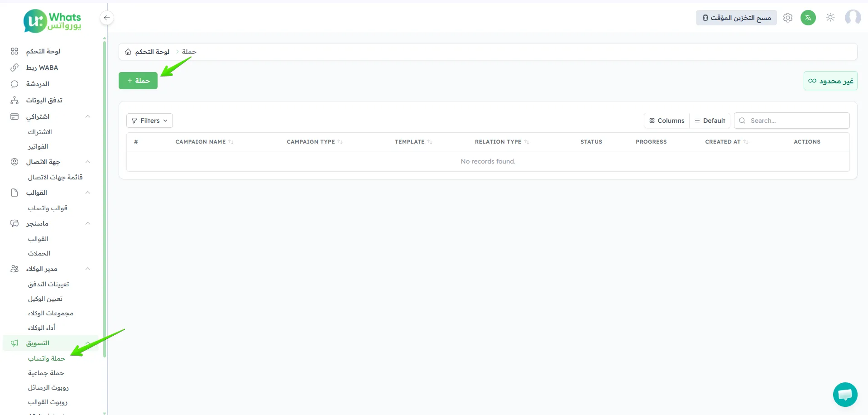Open تدفق البوتات menu item
This screenshot has height=415, width=868.
44,100
